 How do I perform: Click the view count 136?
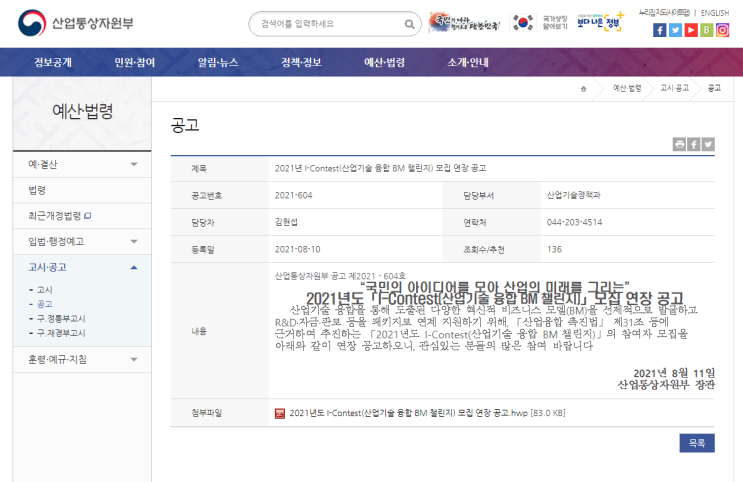pos(554,249)
